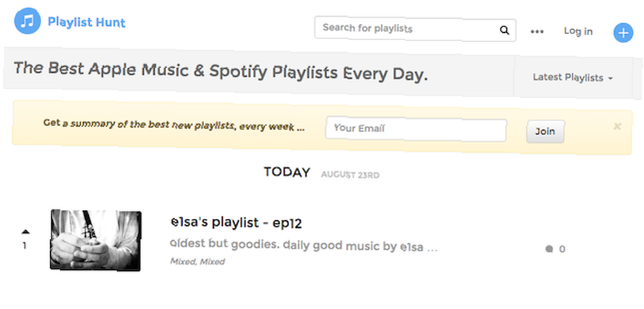Click the magnifying glass search icon

(504, 30)
